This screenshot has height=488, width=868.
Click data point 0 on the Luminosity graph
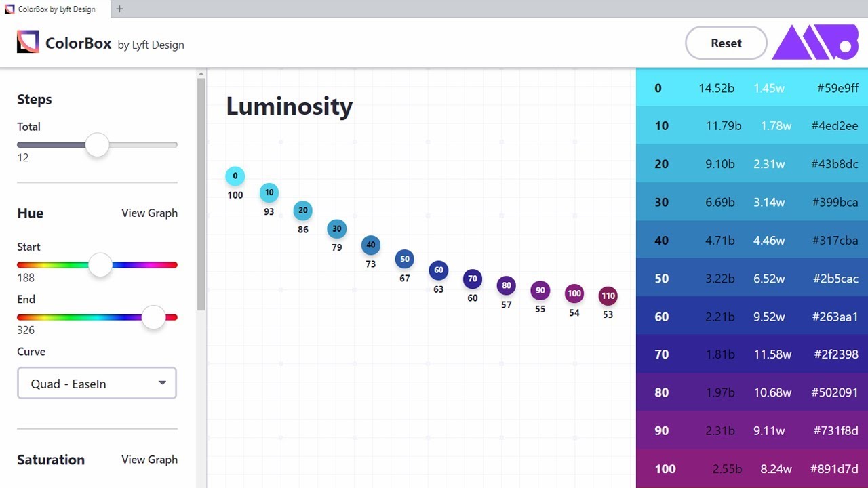click(235, 176)
